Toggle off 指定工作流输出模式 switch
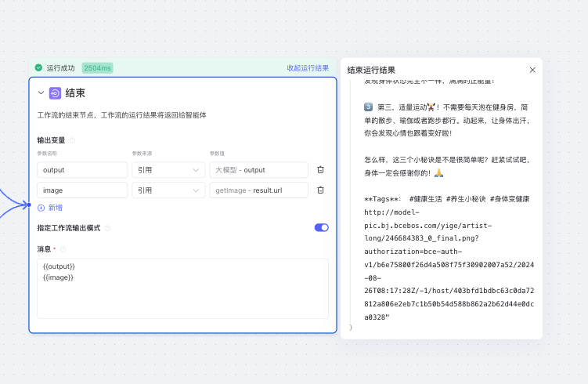Viewport: 588px width, 384px height. [x=321, y=227]
